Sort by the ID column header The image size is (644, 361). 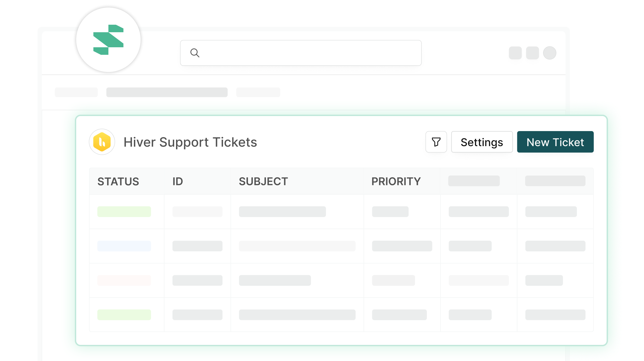pyautogui.click(x=178, y=182)
